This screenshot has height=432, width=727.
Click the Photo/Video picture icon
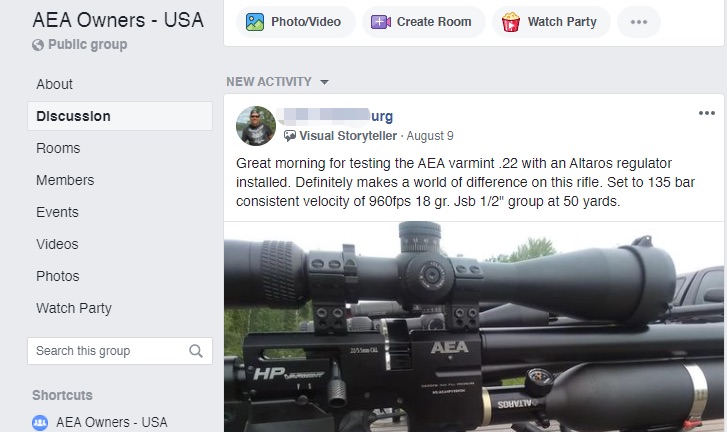tap(255, 22)
